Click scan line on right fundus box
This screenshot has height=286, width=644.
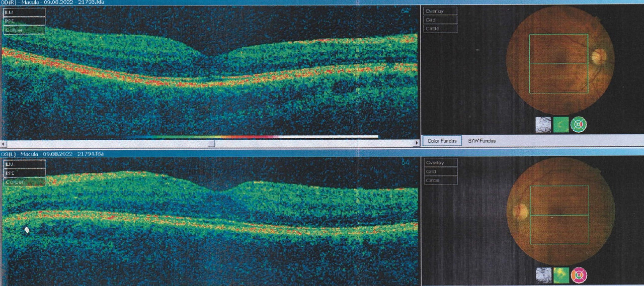tap(558, 64)
